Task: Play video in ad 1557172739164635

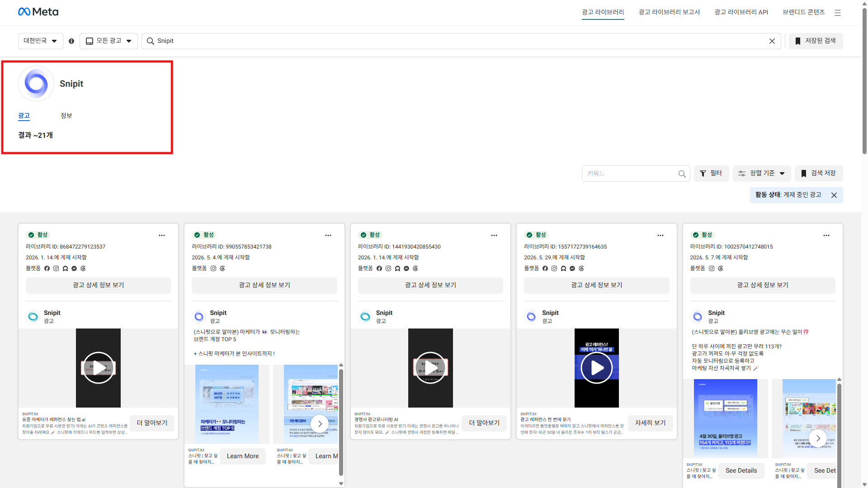Action: pyautogui.click(x=597, y=368)
